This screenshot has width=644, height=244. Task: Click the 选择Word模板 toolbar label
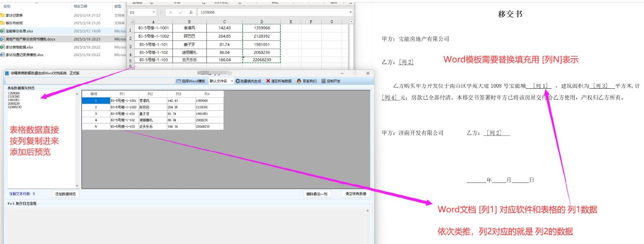[193, 81]
